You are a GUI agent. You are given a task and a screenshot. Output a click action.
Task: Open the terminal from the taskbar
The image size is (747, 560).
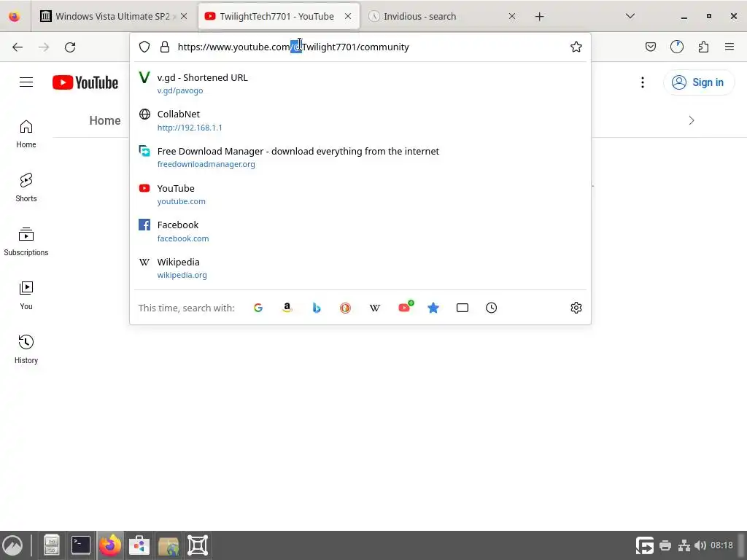(81, 545)
